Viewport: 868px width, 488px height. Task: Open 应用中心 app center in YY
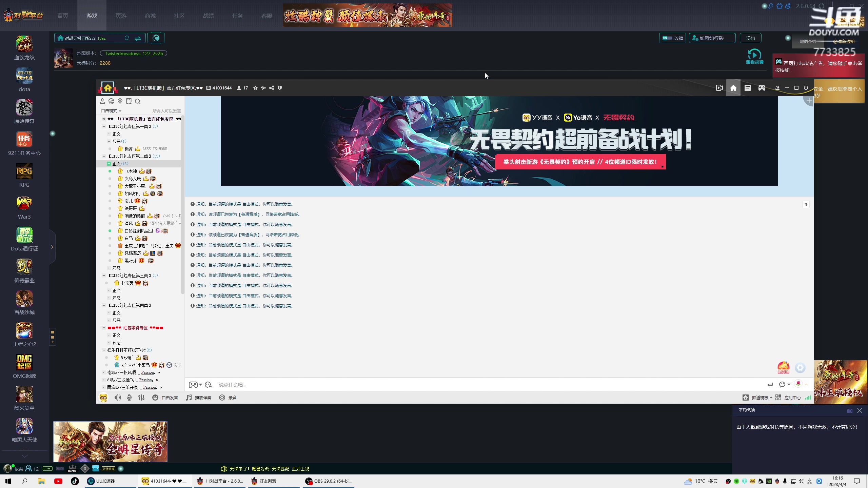[x=788, y=398]
